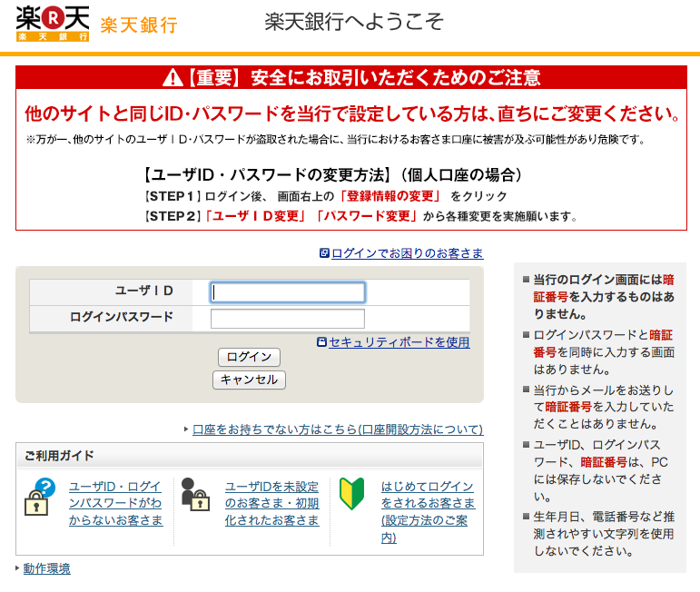Click the キャンセル button
The width and height of the screenshot is (700, 592).
tap(249, 380)
